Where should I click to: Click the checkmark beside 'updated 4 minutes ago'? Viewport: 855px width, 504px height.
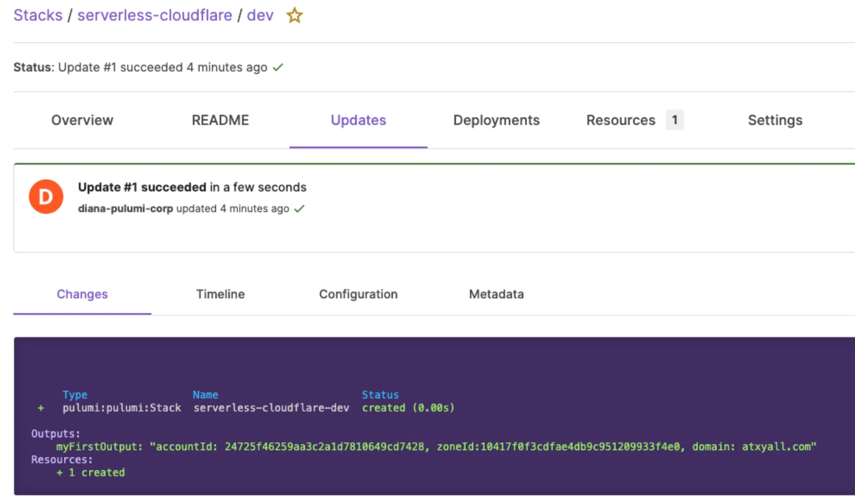pos(300,209)
